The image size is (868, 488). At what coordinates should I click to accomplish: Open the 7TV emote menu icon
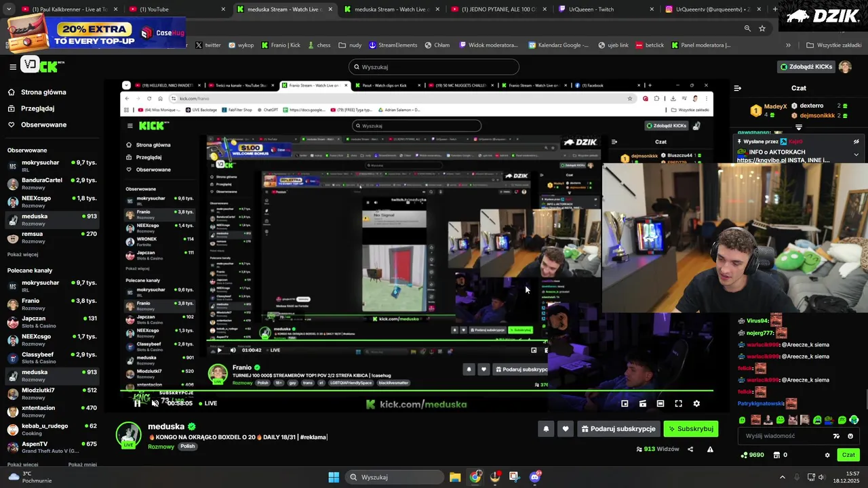click(837, 436)
